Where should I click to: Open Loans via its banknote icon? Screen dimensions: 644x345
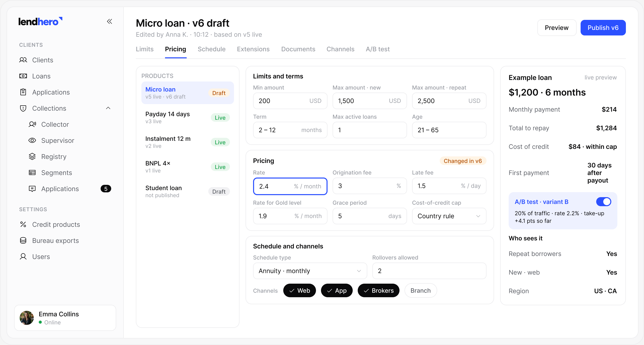tap(23, 76)
